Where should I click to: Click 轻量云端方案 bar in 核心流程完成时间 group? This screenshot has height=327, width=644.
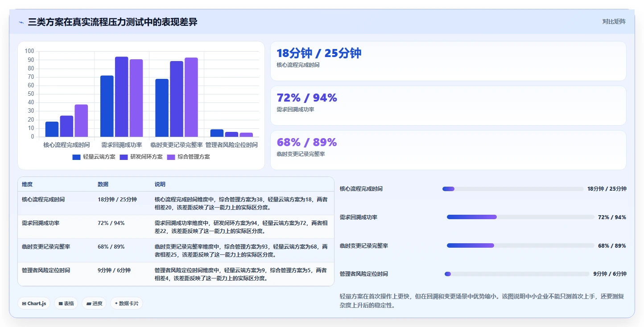(52, 129)
